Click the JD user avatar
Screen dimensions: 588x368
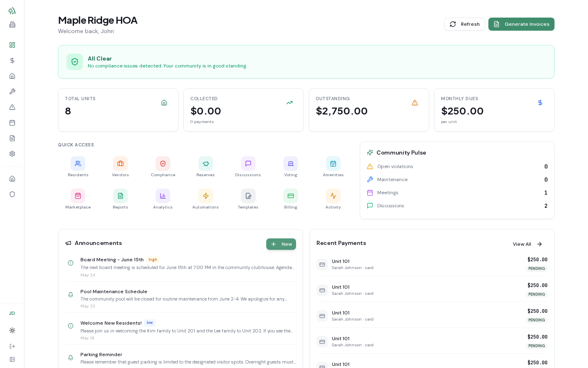click(12, 313)
